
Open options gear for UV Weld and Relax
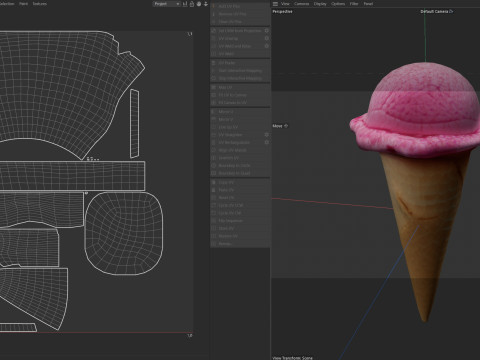pyautogui.click(x=267, y=46)
